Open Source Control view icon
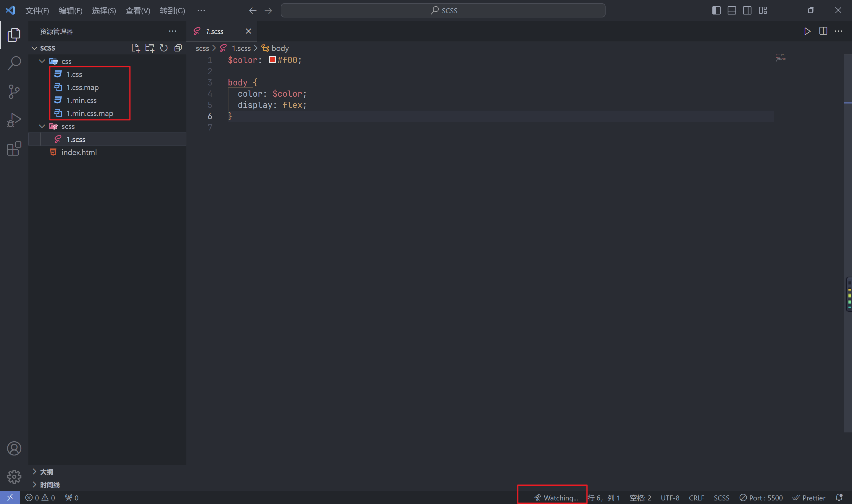 pyautogui.click(x=14, y=91)
